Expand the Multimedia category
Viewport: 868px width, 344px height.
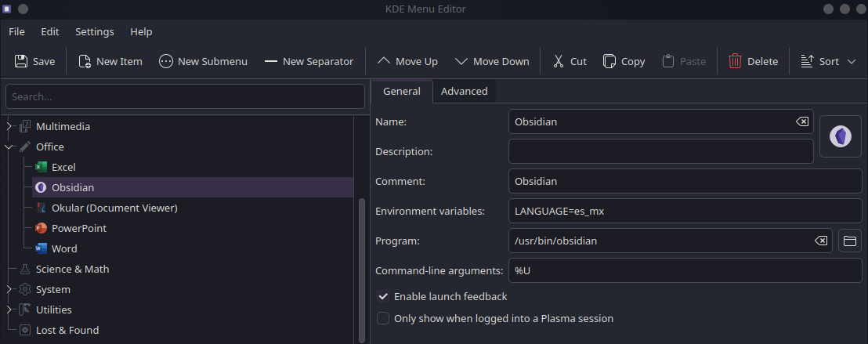click(9, 126)
